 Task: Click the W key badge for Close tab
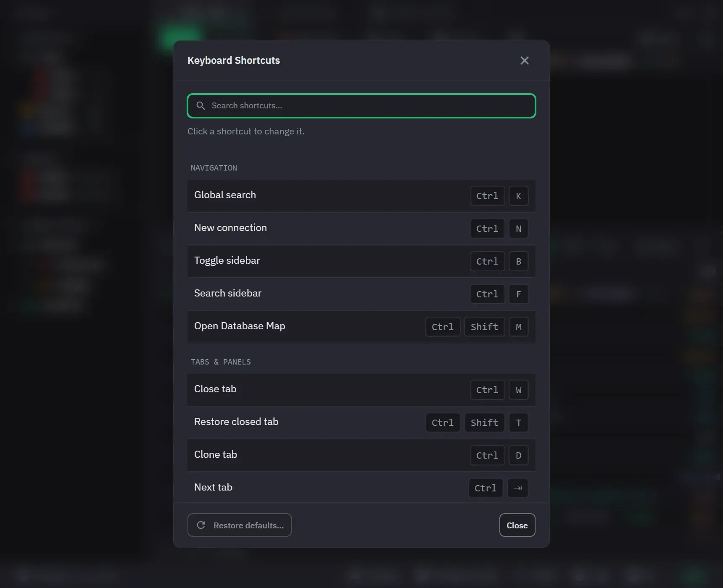pos(518,390)
